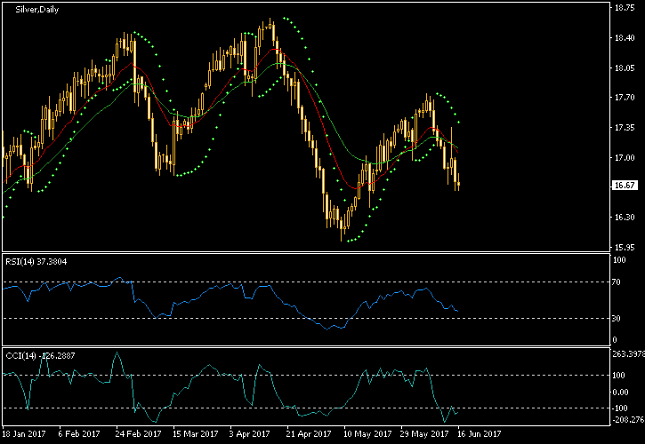Click the CCI(14) indicator label

(x=40, y=356)
